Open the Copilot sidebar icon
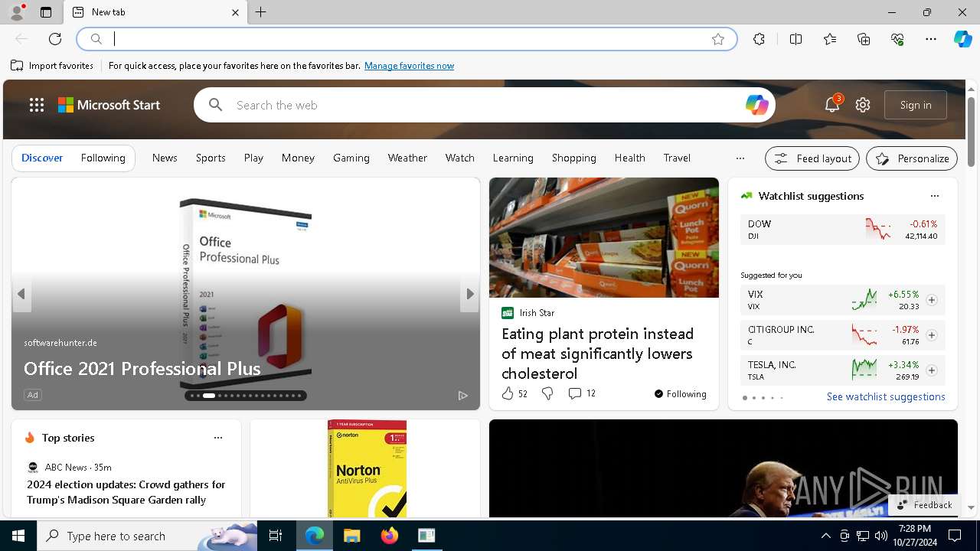980x551 pixels. click(962, 39)
